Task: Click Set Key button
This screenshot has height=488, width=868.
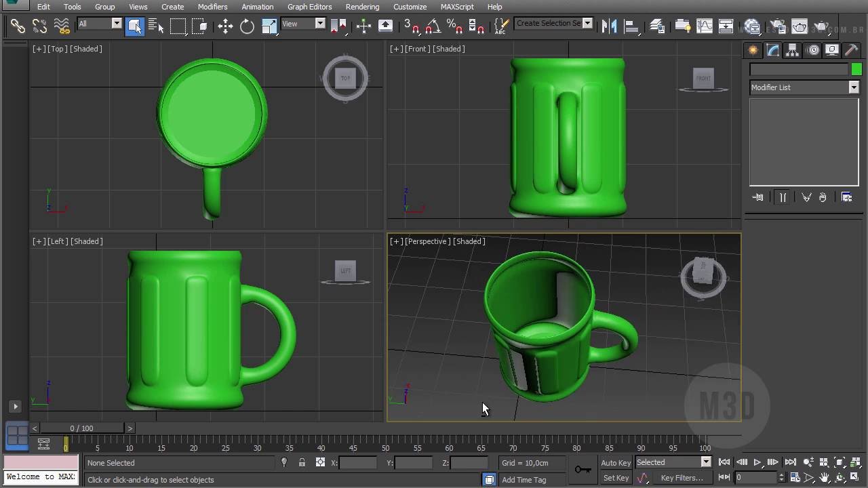Action: tap(616, 478)
